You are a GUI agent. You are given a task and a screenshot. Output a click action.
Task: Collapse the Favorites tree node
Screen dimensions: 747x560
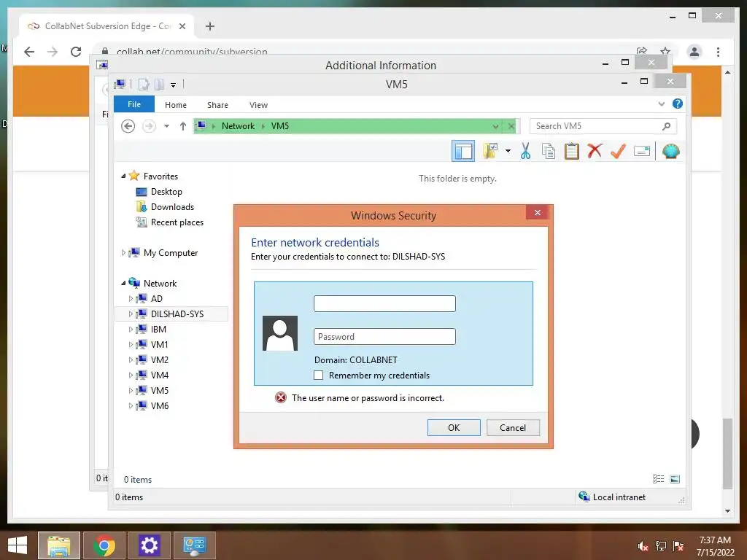123,176
